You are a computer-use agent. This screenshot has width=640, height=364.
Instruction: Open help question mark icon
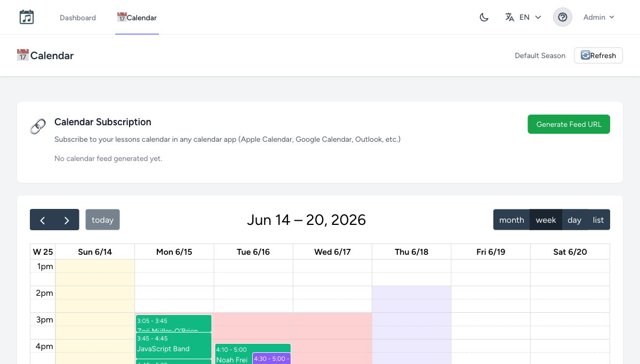[563, 17]
